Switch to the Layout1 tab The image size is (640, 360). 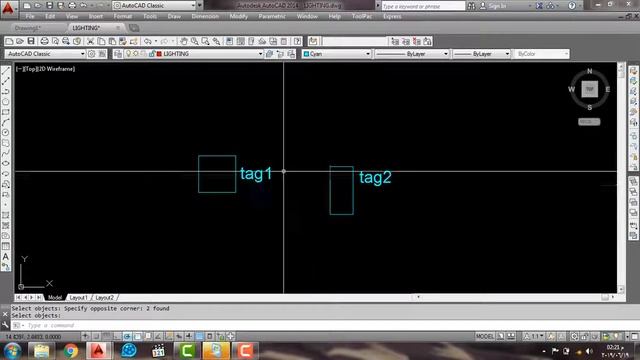click(78, 298)
